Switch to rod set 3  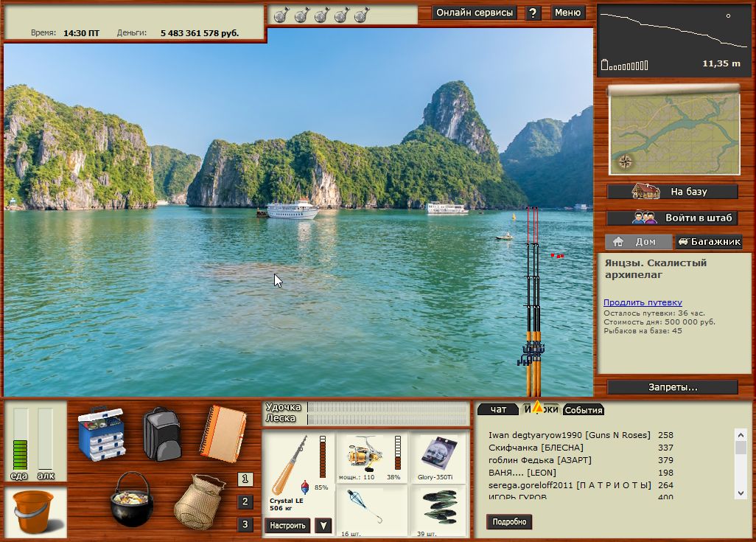pyautogui.click(x=245, y=524)
